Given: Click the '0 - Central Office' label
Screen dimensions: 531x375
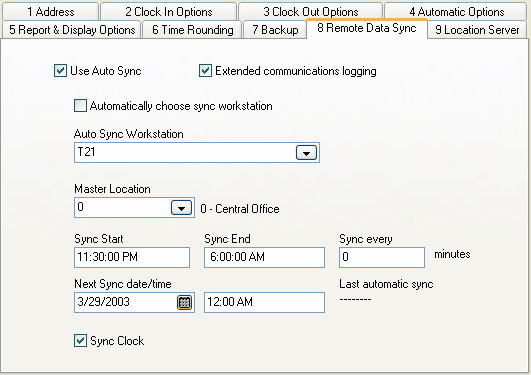Looking at the screenshot, I should pos(240,209).
